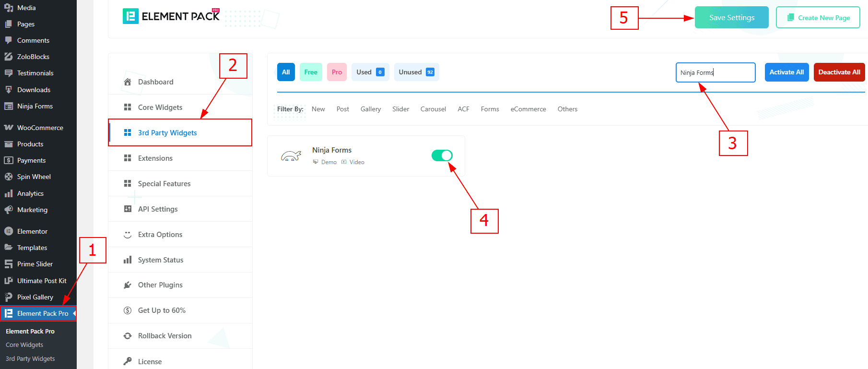This screenshot has width=868, height=369.
Task: Click the Templates folder icon
Action: (x=9, y=248)
